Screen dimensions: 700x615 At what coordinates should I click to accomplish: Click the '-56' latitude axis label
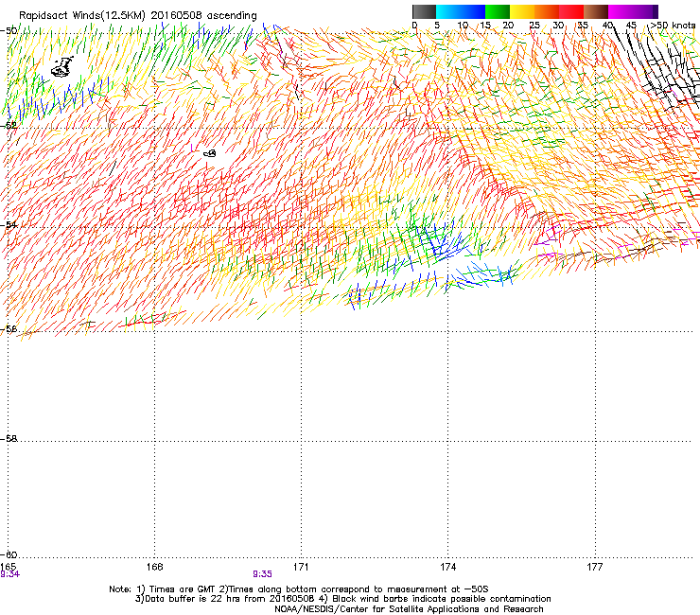point(9,328)
